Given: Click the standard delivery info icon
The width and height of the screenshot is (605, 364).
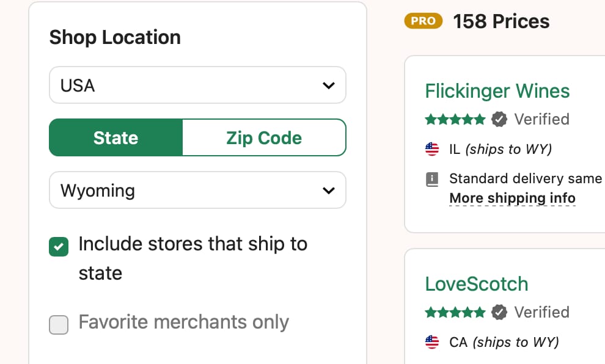Looking at the screenshot, I should pos(432,179).
